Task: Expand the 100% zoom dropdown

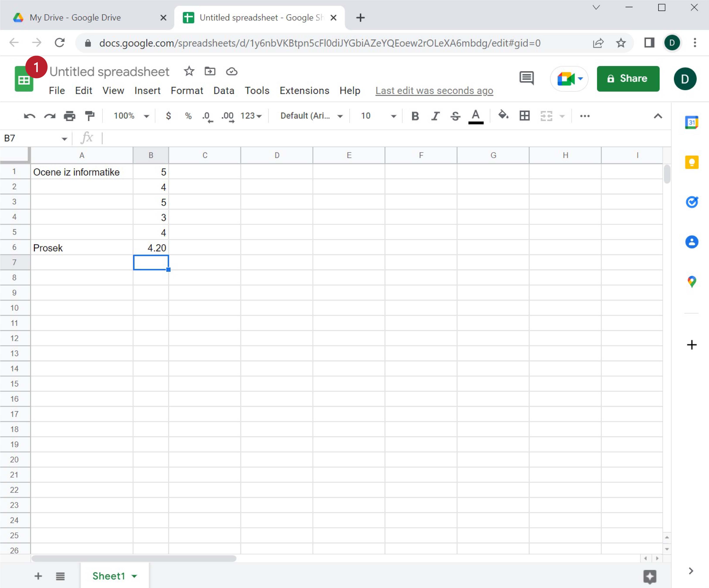Action: pyautogui.click(x=131, y=116)
